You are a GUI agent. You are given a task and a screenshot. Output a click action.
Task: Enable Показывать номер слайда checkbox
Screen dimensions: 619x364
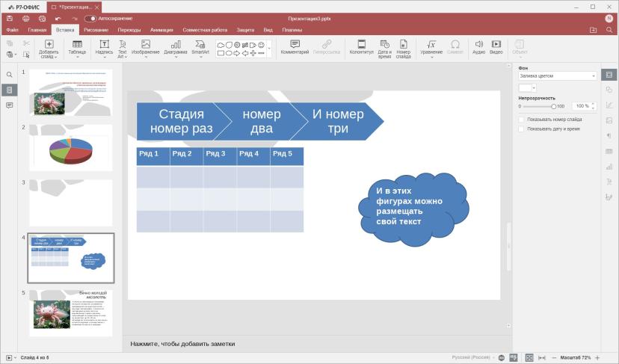pos(521,120)
